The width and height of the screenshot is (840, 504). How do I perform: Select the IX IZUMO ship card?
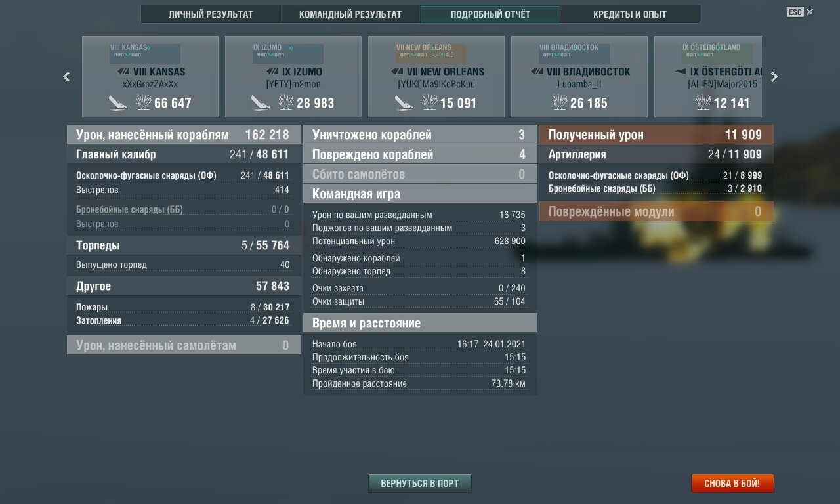293,77
